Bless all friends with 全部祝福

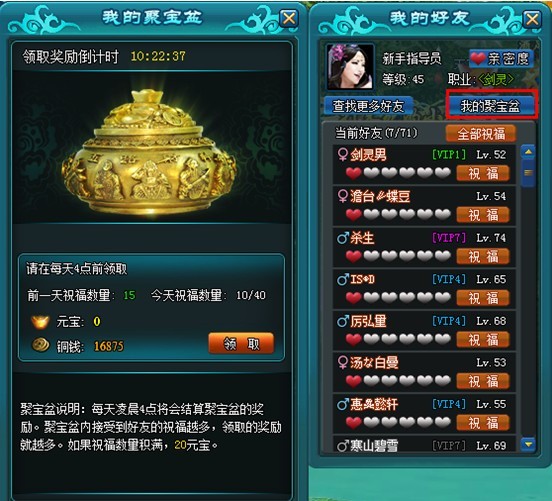click(481, 133)
